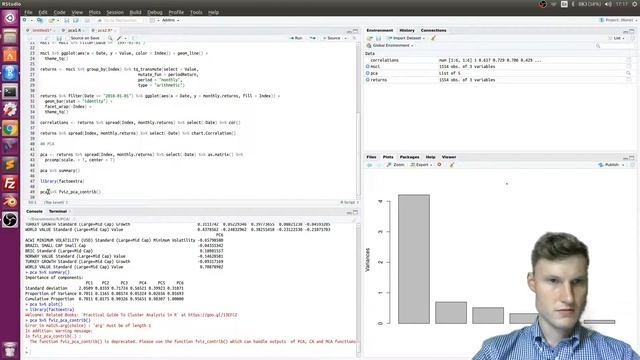The width and height of the screenshot is (640, 360).
Task: Switch to the Packages tab
Action: (x=409, y=157)
